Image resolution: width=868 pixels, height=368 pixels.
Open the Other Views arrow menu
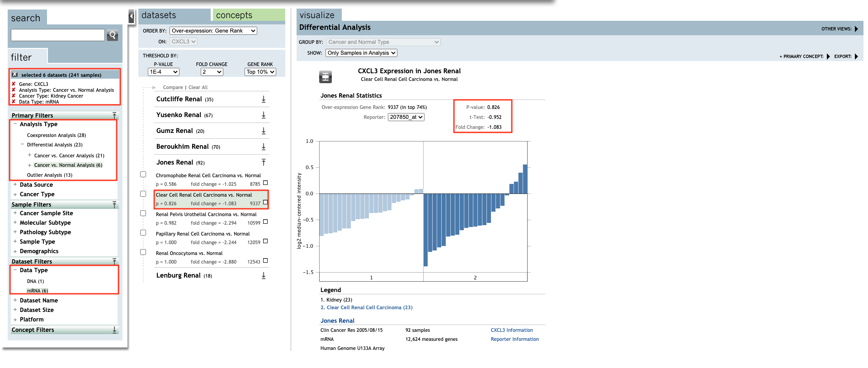(856, 28)
